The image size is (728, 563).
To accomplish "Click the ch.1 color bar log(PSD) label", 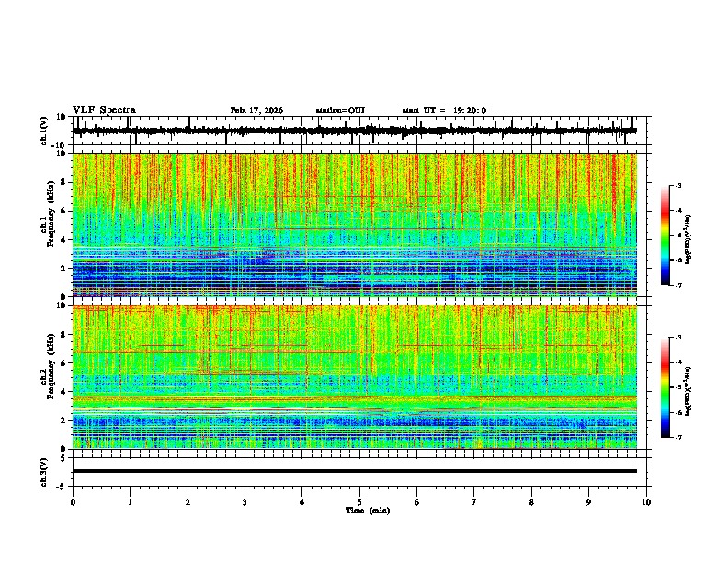I will (688, 239).
